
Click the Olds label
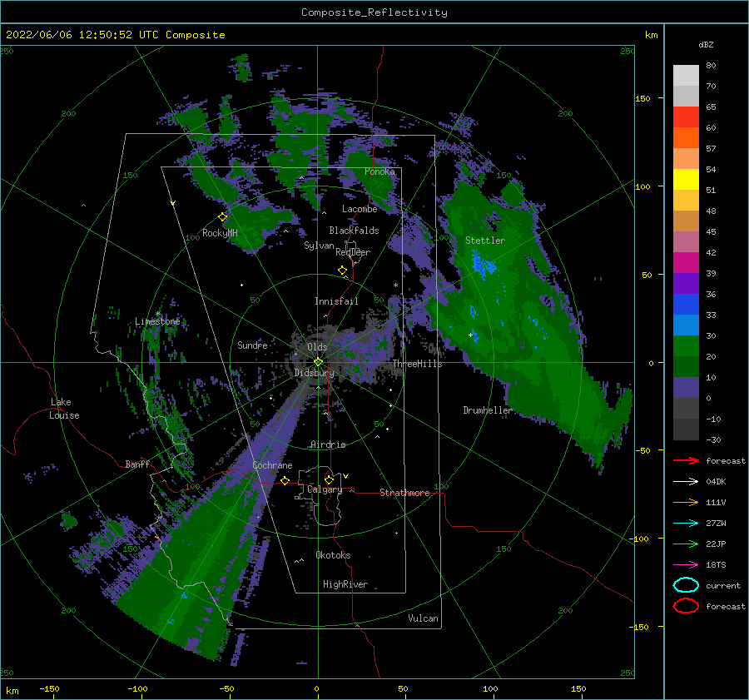(x=317, y=347)
